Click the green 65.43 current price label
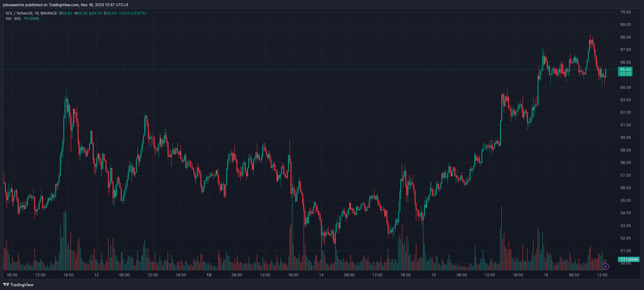 (x=625, y=69)
